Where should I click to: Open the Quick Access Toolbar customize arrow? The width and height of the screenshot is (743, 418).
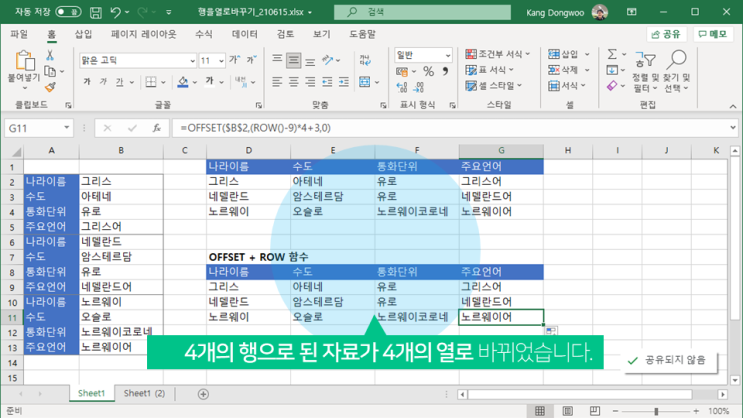(169, 12)
